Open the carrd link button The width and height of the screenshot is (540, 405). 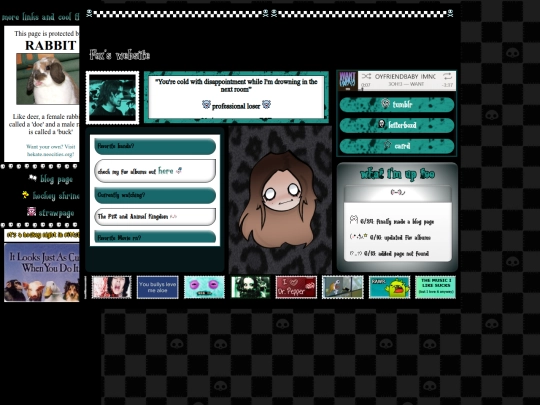(397, 146)
